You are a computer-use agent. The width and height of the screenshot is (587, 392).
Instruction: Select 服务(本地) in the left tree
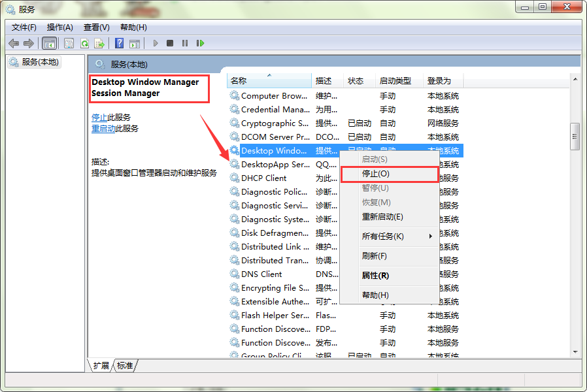(x=40, y=62)
